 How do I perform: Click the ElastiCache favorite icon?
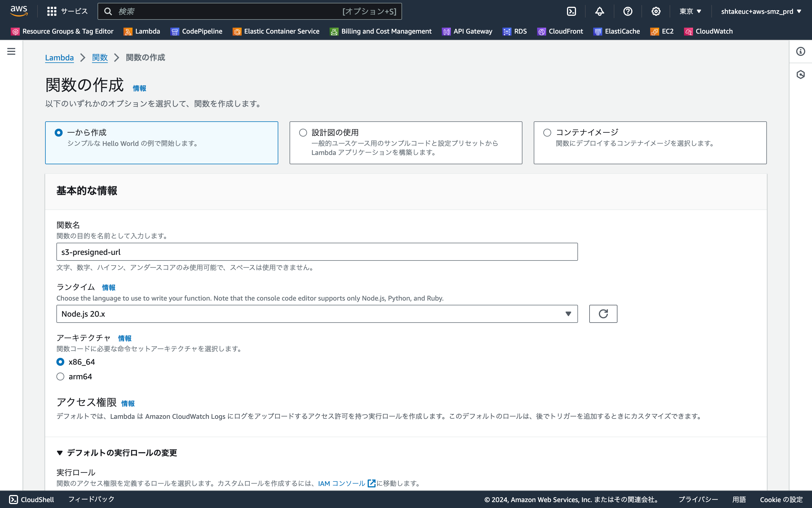(x=598, y=32)
